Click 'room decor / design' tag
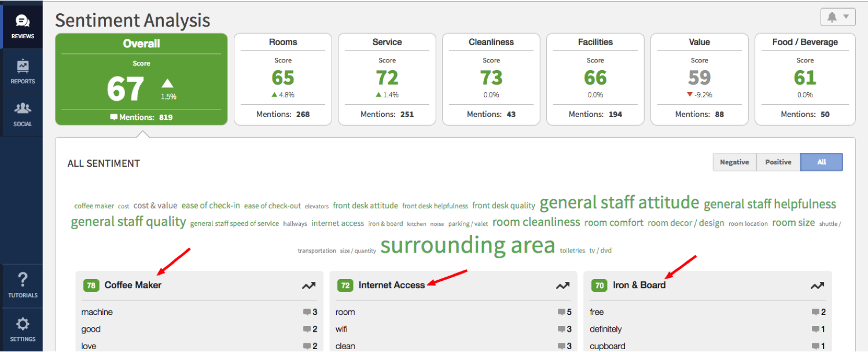The image size is (868, 352). click(686, 223)
